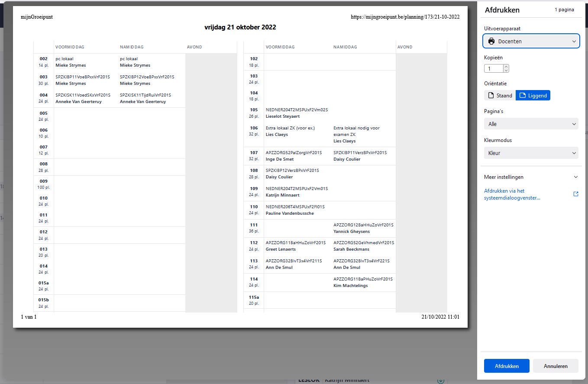Click the Meer instellingen chevron icon

tap(576, 177)
